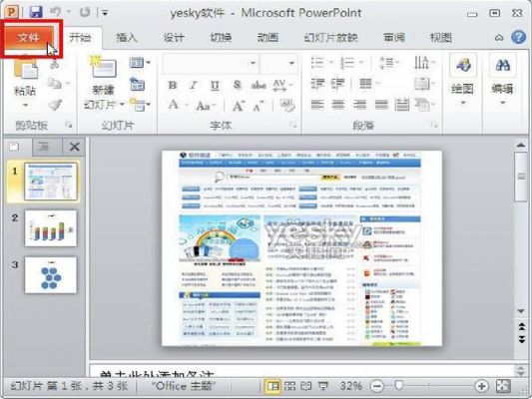Click the clear formatting icon
Screen dimensions: 532x399
[287, 106]
